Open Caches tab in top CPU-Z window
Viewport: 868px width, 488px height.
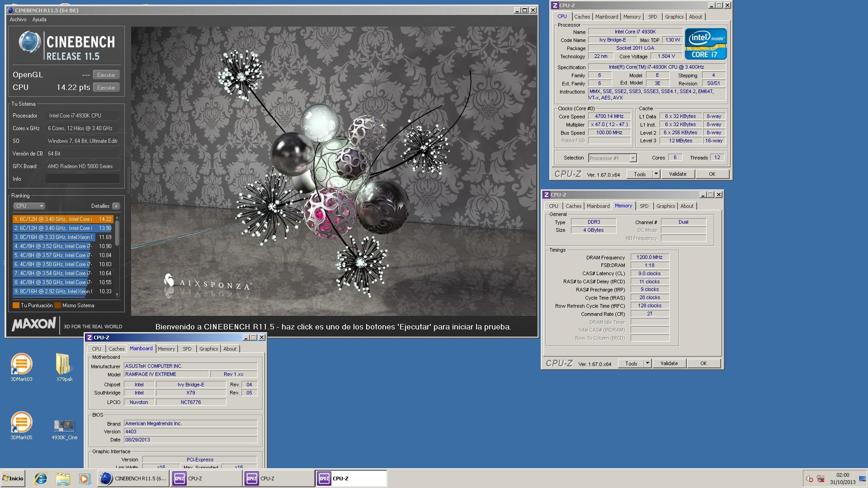click(x=582, y=17)
